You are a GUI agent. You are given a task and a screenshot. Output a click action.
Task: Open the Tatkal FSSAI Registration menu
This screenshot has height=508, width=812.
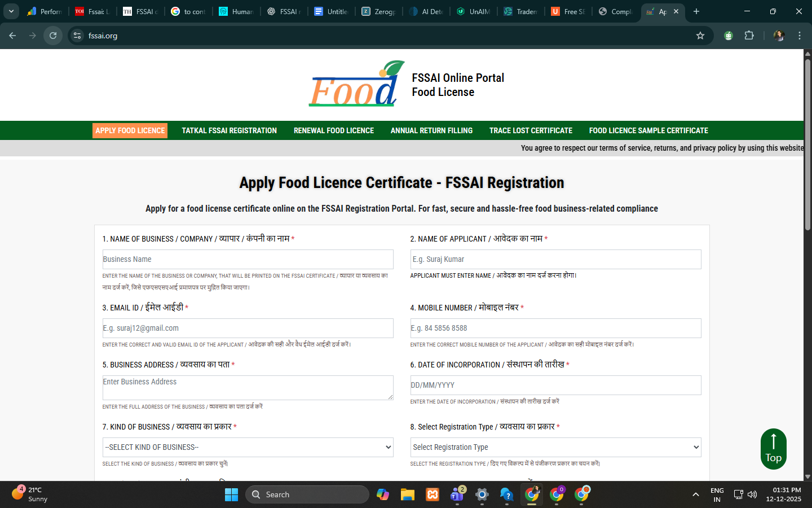pyautogui.click(x=229, y=130)
